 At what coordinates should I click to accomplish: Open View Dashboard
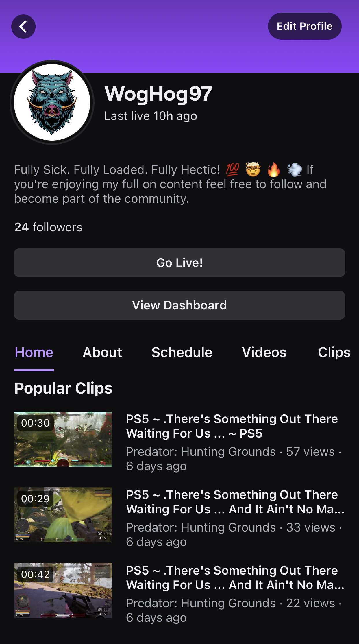click(179, 305)
